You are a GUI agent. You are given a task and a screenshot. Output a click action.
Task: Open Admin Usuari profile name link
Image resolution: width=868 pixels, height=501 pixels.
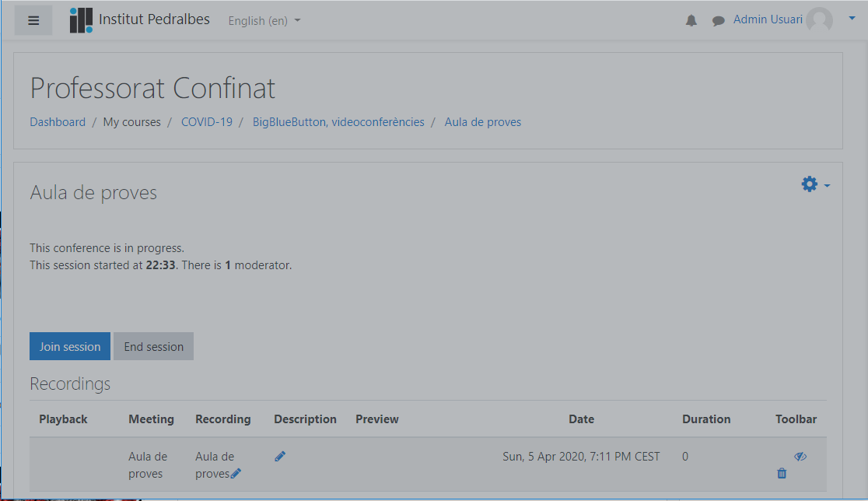768,19
